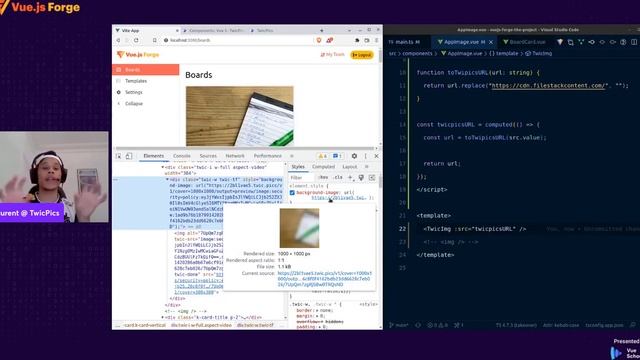This screenshot has height=360, width=640.
Task: Toggle the :hov element state panel
Action: pyautogui.click(x=323, y=178)
